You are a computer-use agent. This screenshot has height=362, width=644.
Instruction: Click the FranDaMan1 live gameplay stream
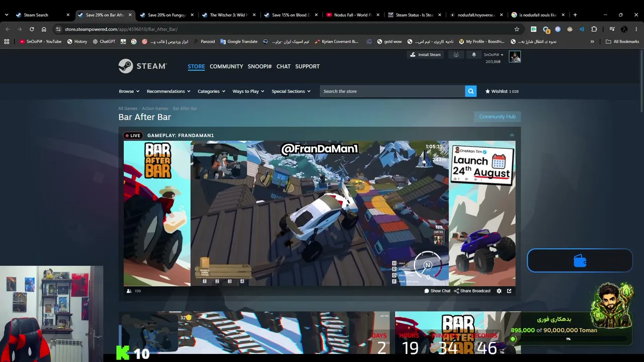tap(319, 213)
